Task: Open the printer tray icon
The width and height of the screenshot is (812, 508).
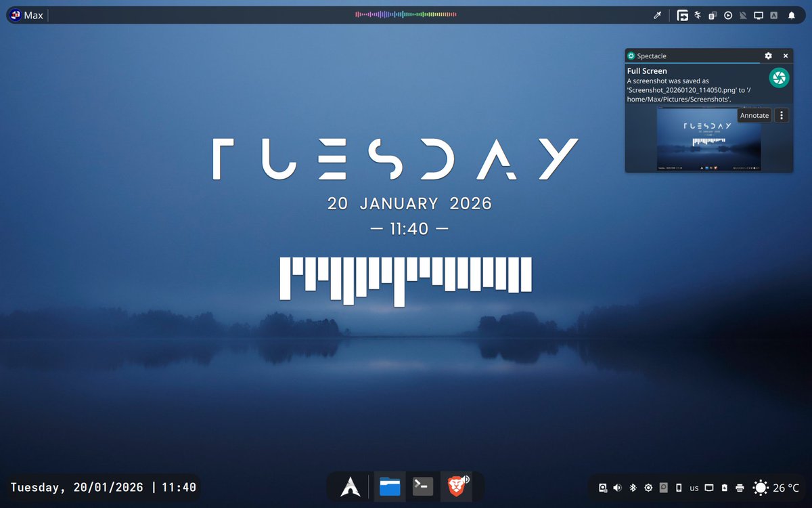Action: click(740, 488)
